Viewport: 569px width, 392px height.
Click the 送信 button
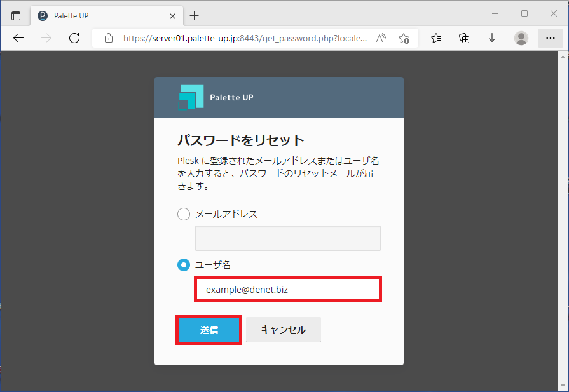point(209,330)
